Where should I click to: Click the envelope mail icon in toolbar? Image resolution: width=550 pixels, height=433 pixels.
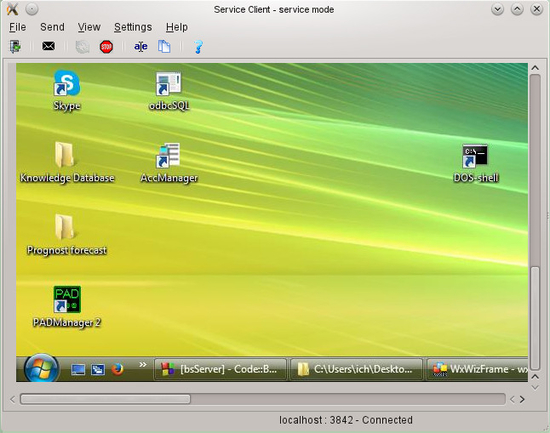[48, 46]
